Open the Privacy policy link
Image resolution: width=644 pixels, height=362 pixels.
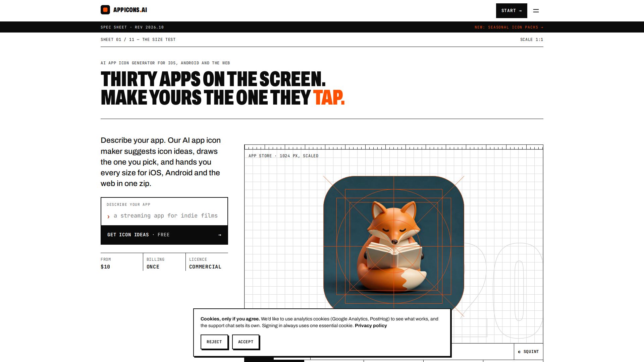371,325
